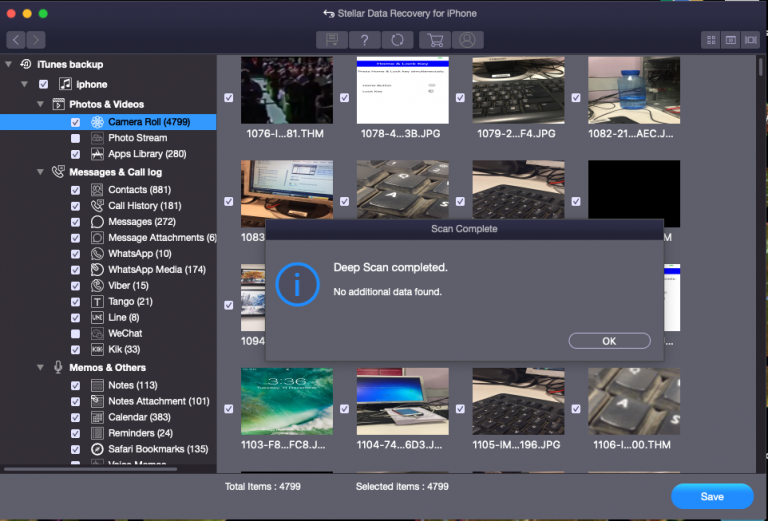This screenshot has height=521, width=768.
Task: Click the Messages speech bubble icon
Action: 97,222
